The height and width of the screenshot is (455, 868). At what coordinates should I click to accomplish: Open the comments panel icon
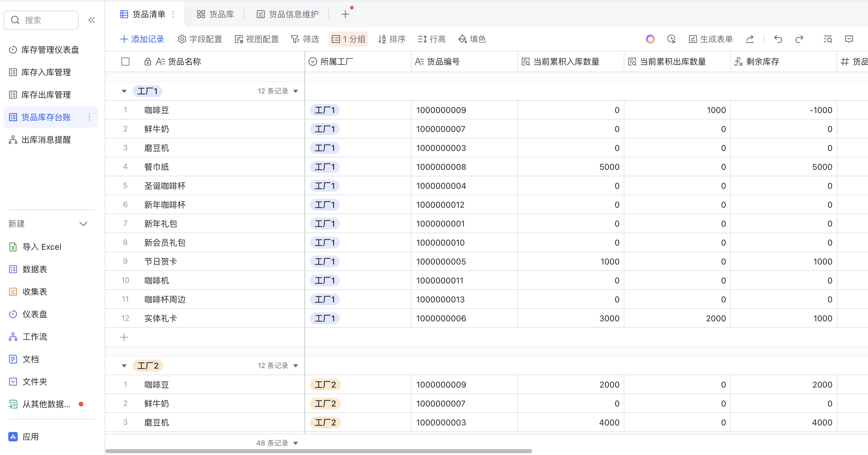(849, 39)
